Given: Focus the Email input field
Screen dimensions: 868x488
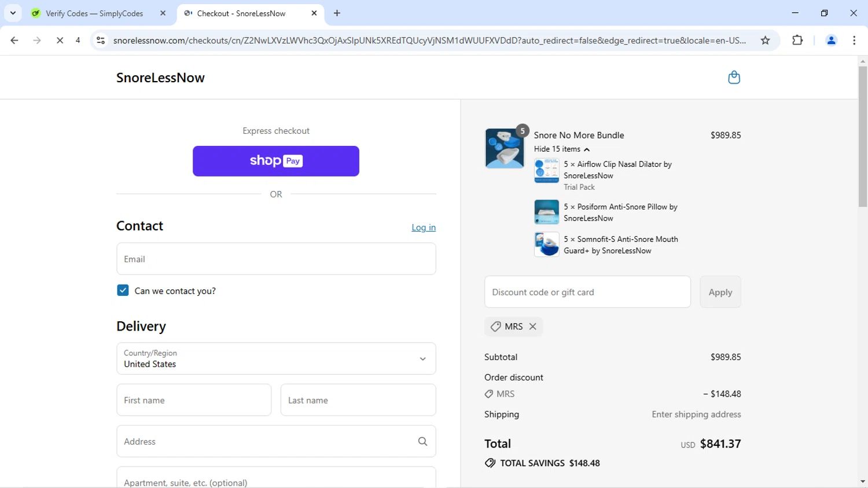Looking at the screenshot, I should coord(276,259).
